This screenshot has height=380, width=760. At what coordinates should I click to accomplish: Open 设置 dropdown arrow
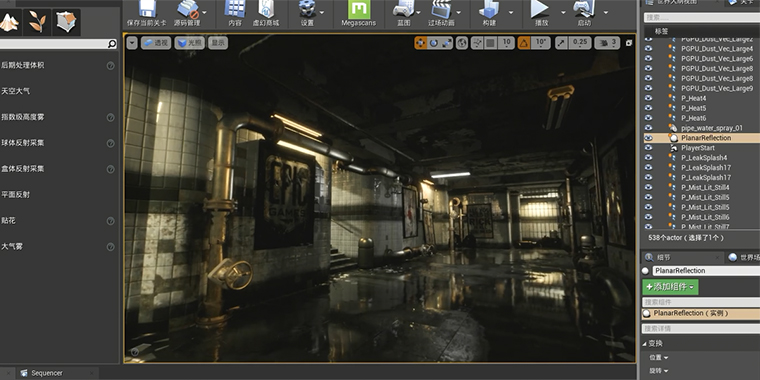322,12
